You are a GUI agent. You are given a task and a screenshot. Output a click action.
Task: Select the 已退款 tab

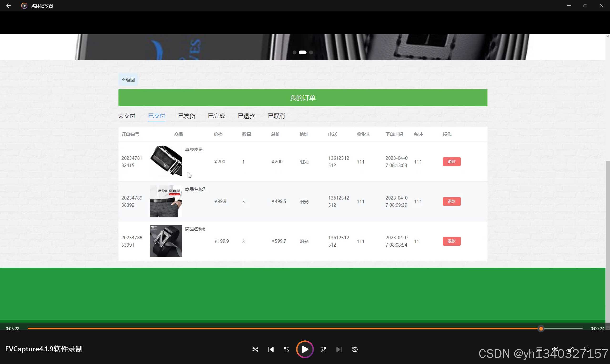click(x=246, y=116)
